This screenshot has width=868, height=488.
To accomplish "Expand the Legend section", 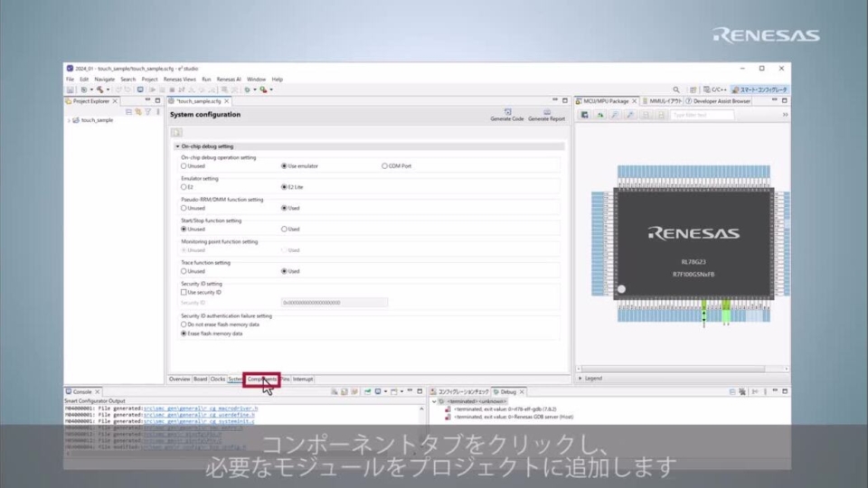I will coord(580,379).
